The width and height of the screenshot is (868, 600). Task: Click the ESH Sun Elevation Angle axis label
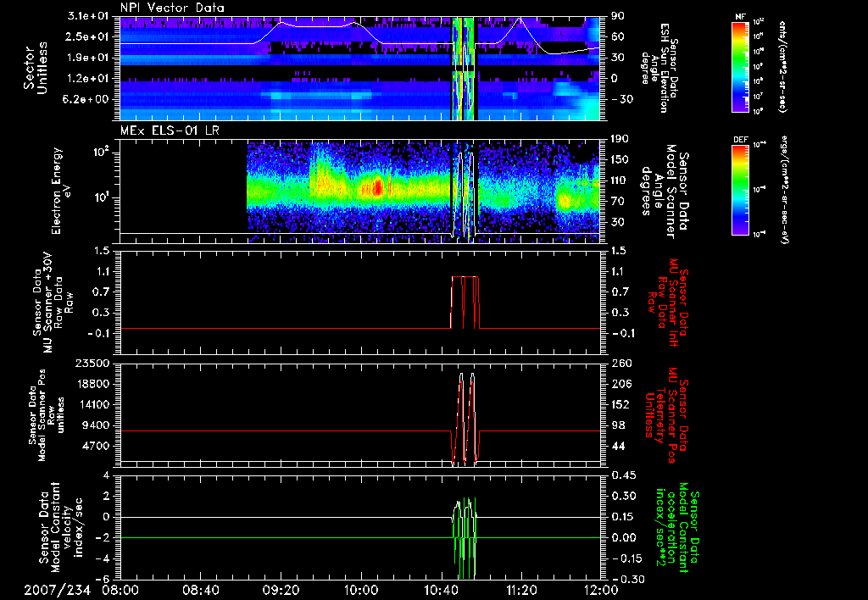(x=659, y=68)
